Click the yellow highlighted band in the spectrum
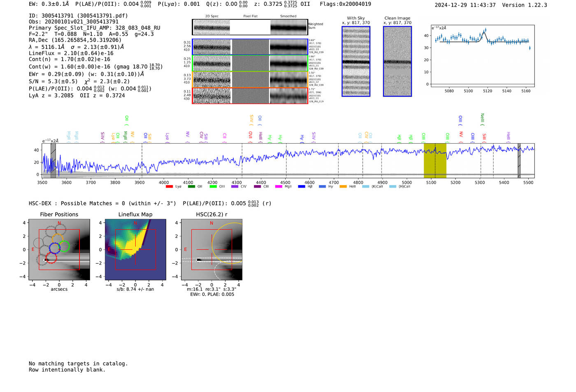Viewport: 576px width, 392px height. 435,160
